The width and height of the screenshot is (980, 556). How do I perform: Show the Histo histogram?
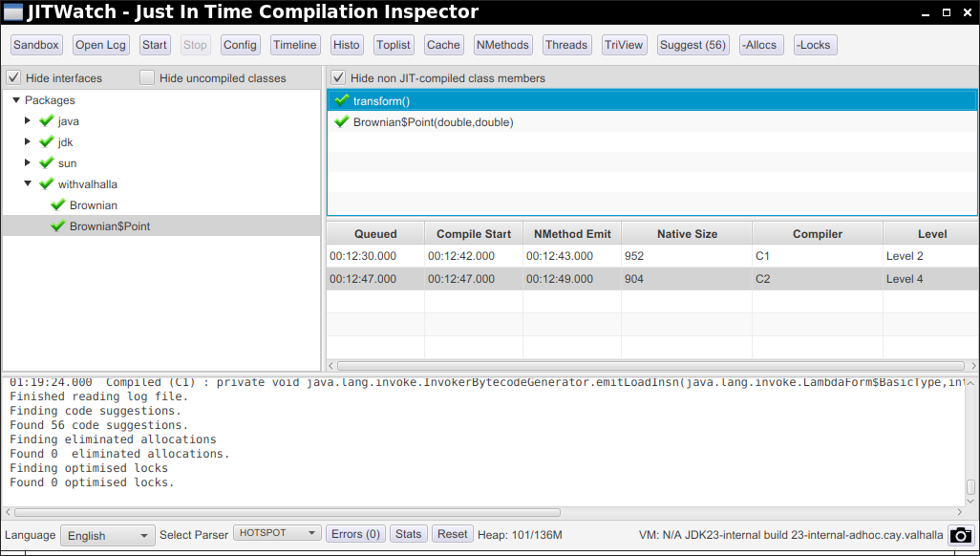[x=347, y=45]
